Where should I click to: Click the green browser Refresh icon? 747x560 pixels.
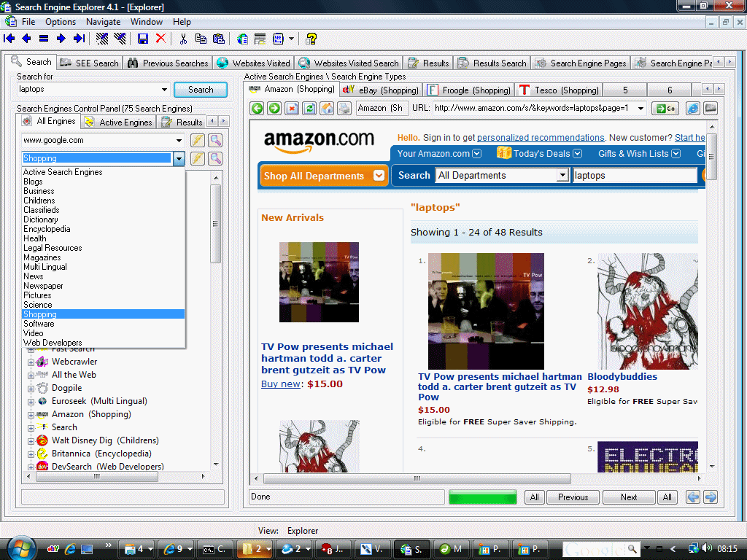tap(309, 109)
